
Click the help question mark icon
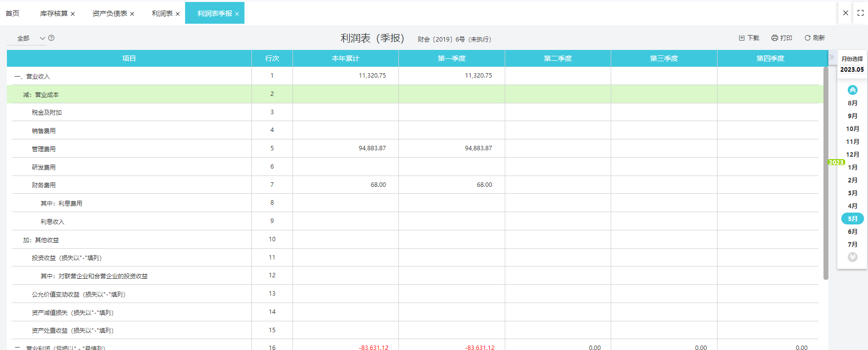[51, 38]
